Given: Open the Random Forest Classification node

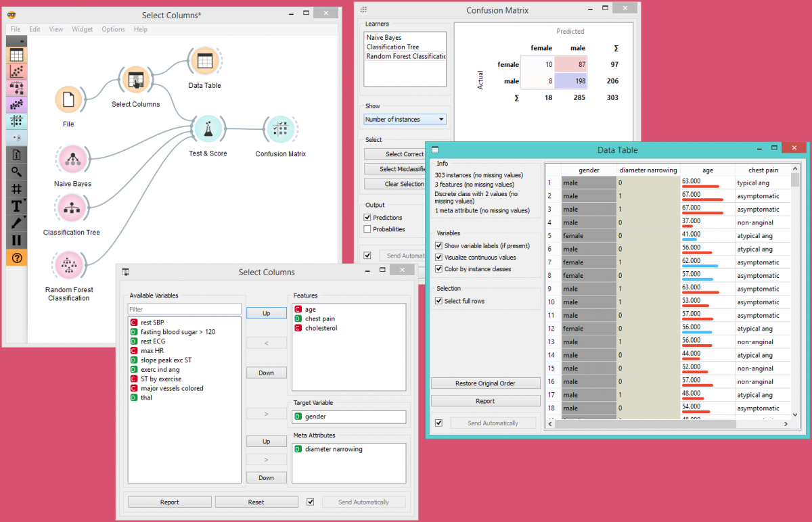Looking at the screenshot, I should 68,265.
